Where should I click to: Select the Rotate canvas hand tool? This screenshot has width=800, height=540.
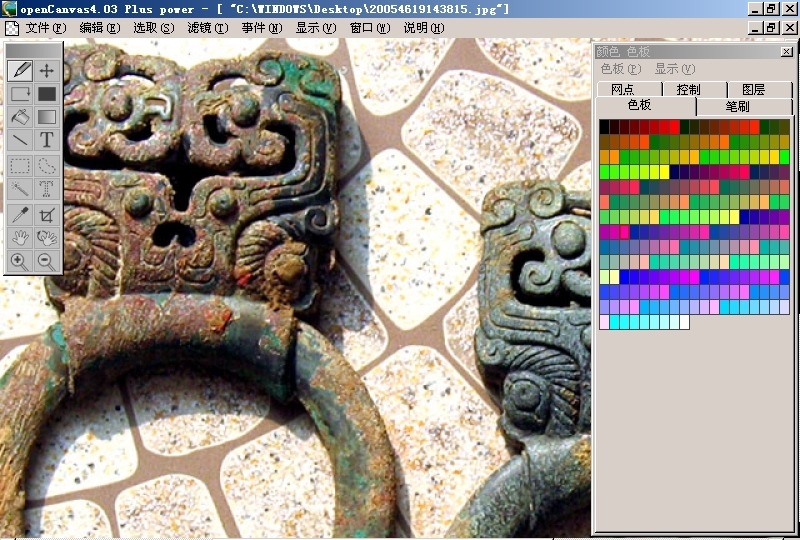click(46, 238)
